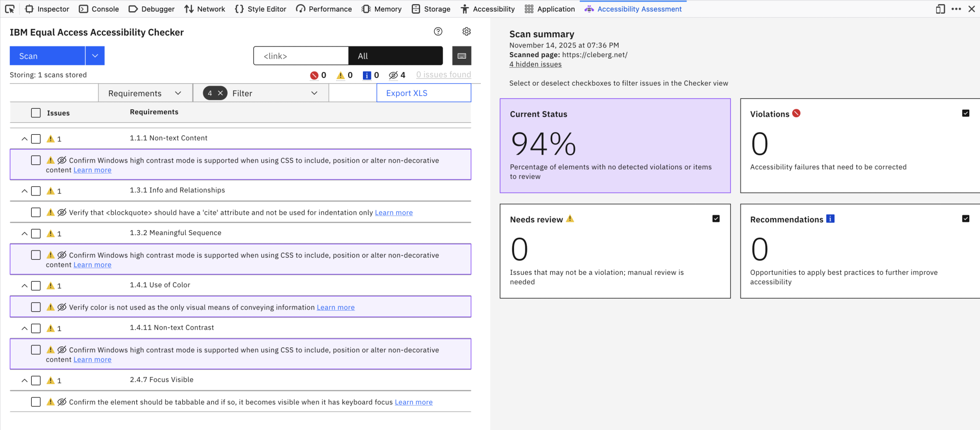Open the checker settings gear icon

(x=467, y=32)
